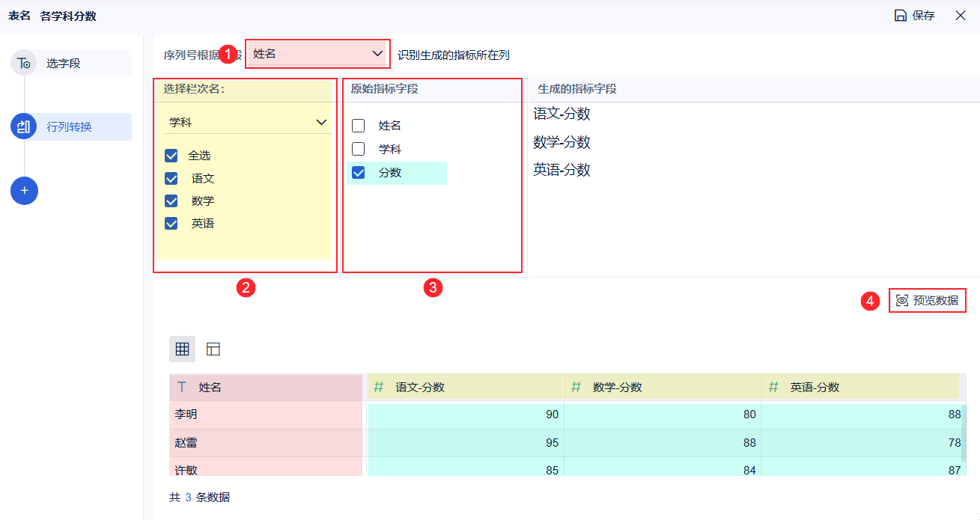The width and height of the screenshot is (980, 520).
Task: Switch to the grid table view icon
Action: (x=182, y=349)
